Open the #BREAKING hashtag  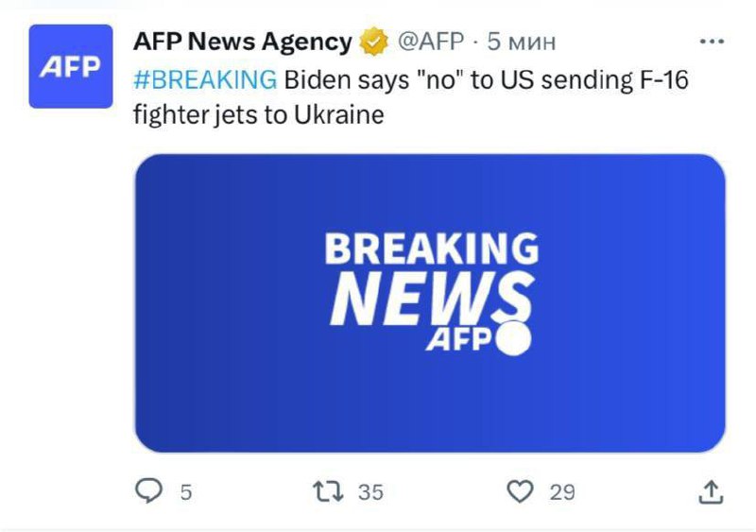click(205, 80)
